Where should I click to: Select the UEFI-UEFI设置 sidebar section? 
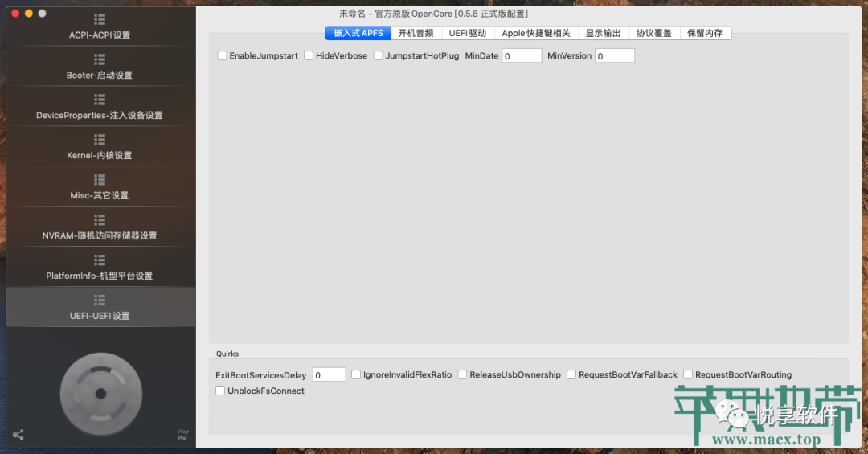tap(100, 307)
